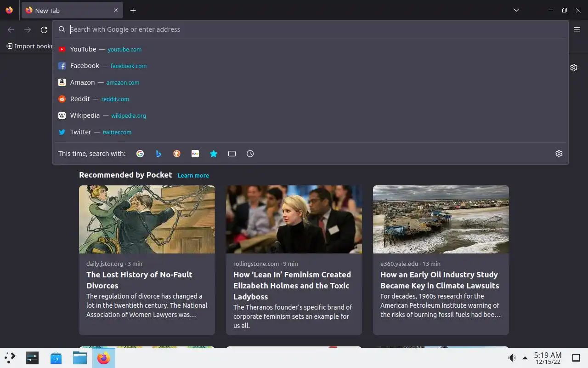Open No-Fault Divorces article image

[x=147, y=219]
